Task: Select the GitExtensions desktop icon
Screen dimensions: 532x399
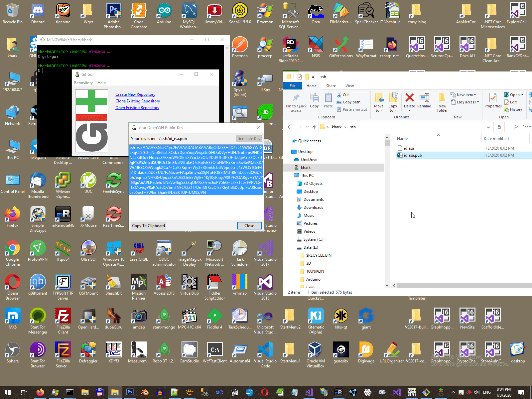Action: pyautogui.click(x=341, y=47)
